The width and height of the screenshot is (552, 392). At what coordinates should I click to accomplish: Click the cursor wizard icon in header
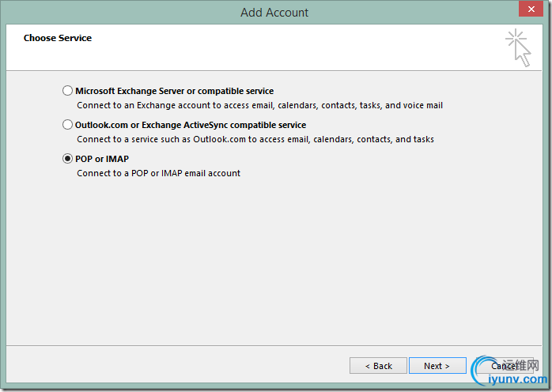click(x=518, y=48)
